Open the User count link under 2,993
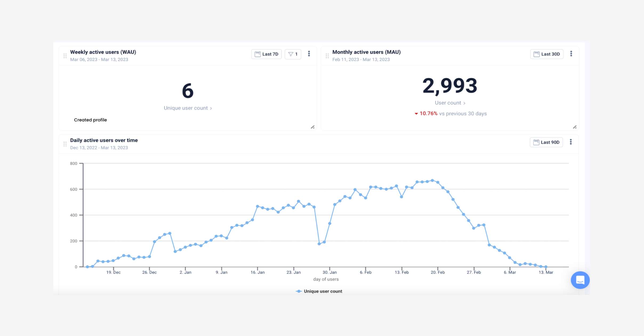 pyautogui.click(x=450, y=103)
